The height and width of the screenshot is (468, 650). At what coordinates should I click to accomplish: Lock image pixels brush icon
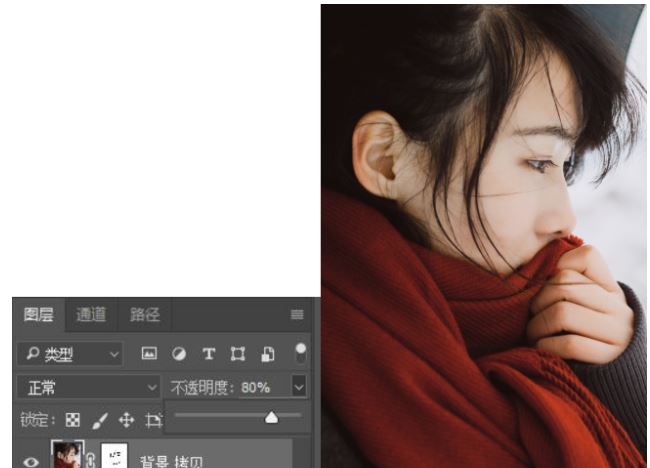100,420
